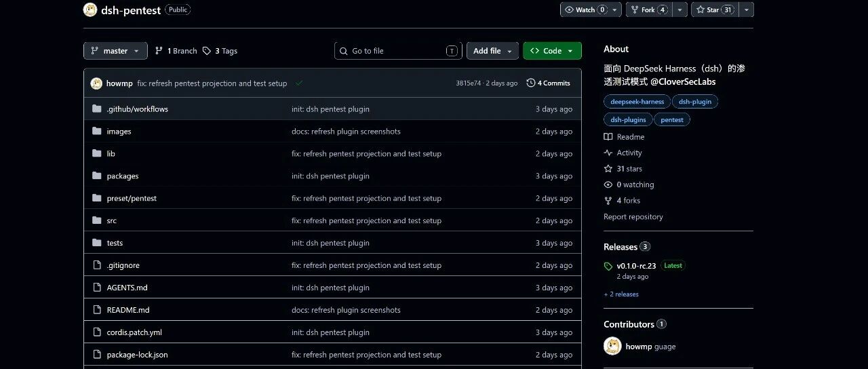Select the pentest topic tag
The image size is (868, 369).
(672, 119)
